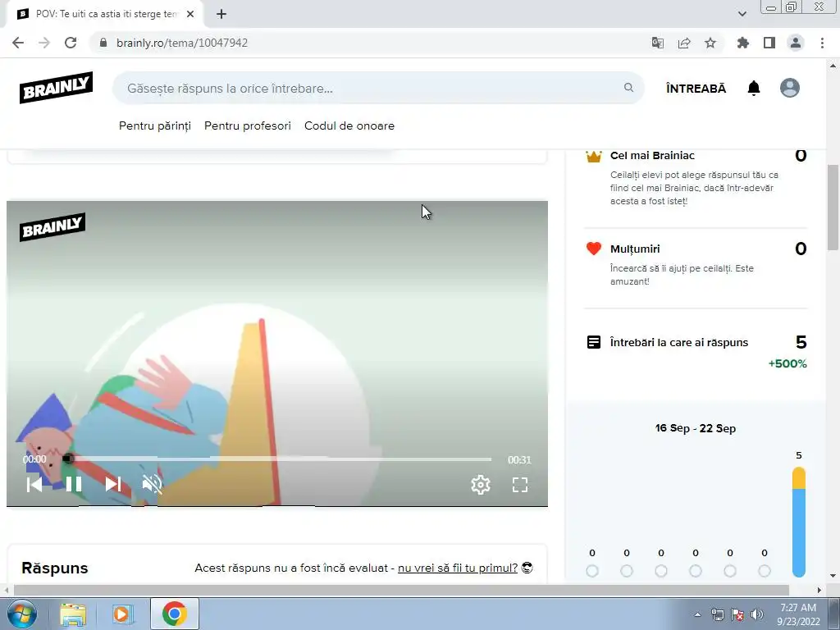The image size is (840, 630).
Task: Open Pentru părinți menu link
Action: click(x=155, y=126)
